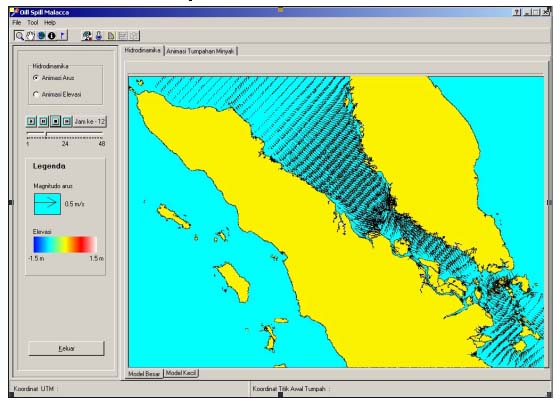Open the File menu
The height and width of the screenshot is (403, 560).
16,23
